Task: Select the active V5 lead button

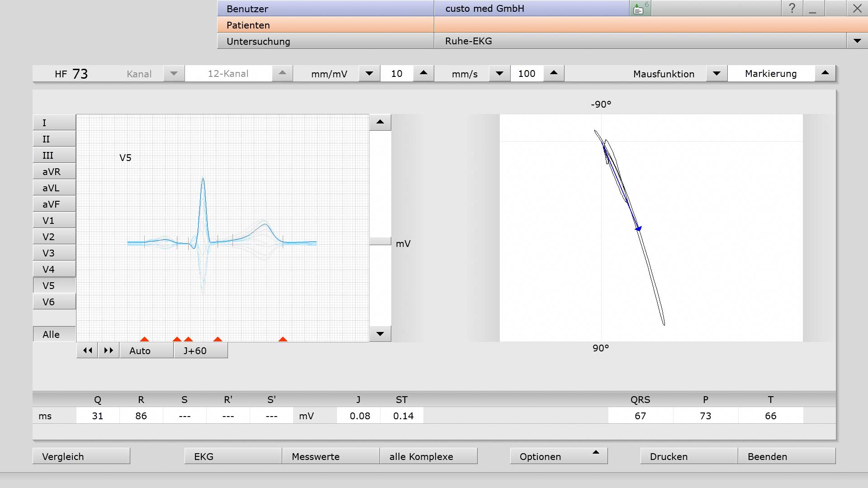Action: coord(54,285)
